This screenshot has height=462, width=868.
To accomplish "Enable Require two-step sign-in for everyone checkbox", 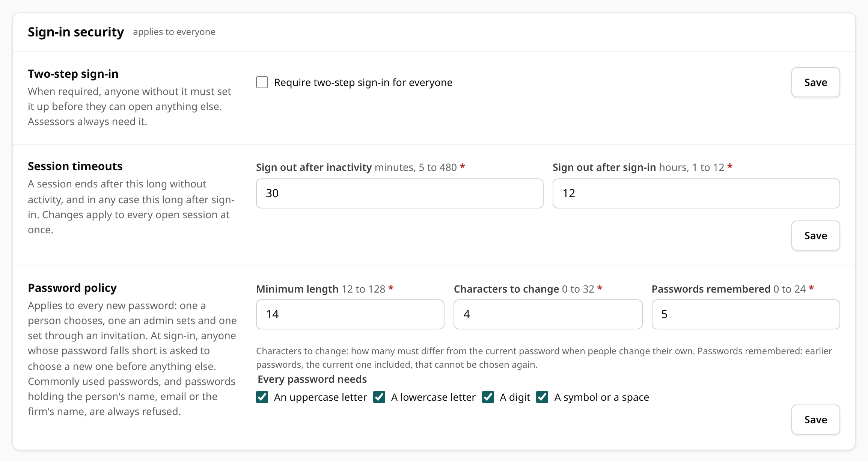I will (x=262, y=82).
